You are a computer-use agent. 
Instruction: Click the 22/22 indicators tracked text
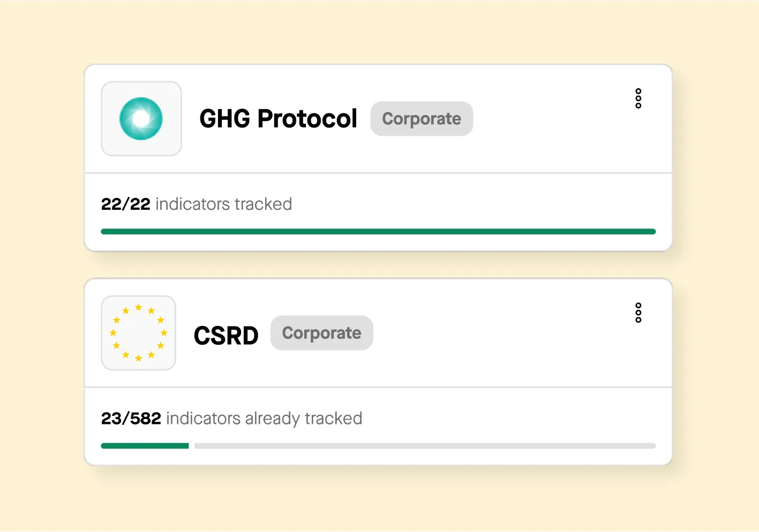196,204
